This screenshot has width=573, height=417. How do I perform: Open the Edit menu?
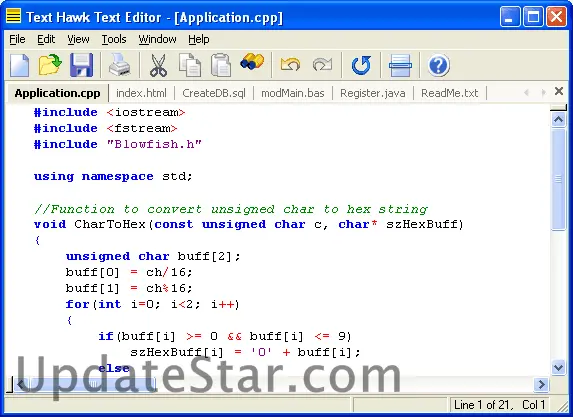coord(46,39)
